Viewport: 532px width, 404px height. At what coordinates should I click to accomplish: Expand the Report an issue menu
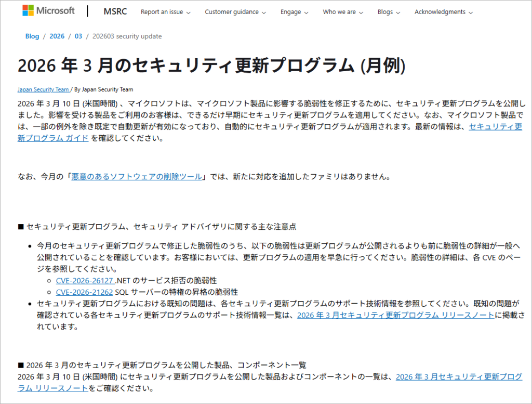[165, 12]
